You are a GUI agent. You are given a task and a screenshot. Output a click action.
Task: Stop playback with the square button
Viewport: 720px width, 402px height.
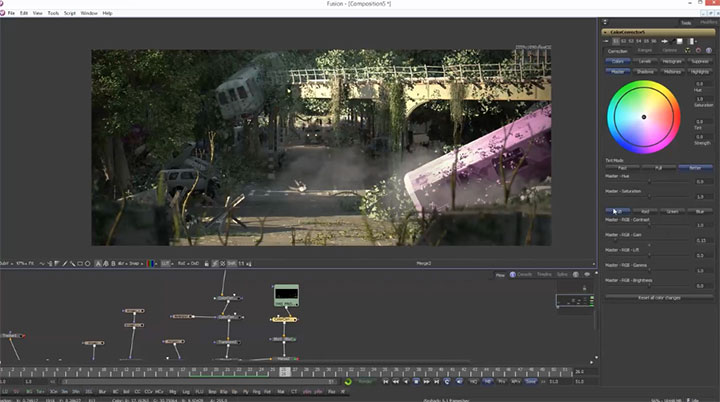coord(416,382)
